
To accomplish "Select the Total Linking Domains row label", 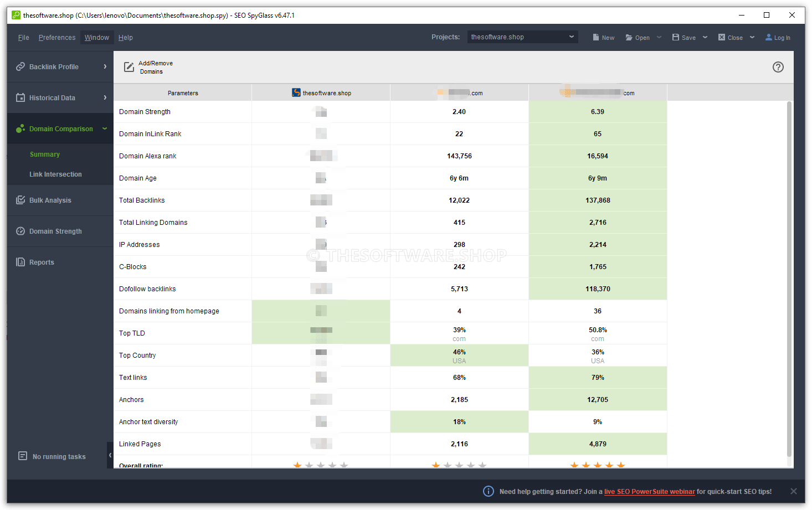I will click(x=153, y=223).
